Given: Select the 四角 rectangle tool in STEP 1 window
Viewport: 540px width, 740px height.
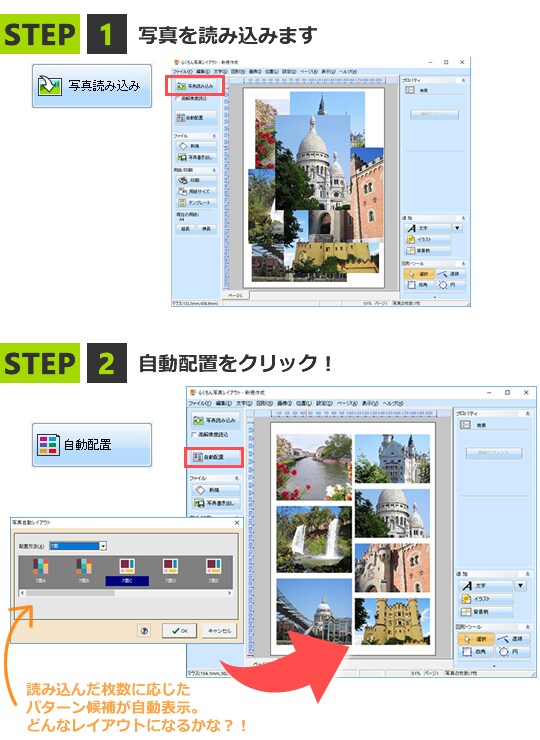Looking at the screenshot, I should (x=419, y=285).
